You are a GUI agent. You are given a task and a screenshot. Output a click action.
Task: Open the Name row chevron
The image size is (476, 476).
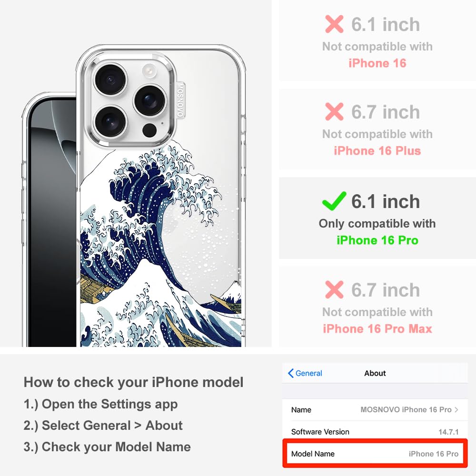(456, 409)
